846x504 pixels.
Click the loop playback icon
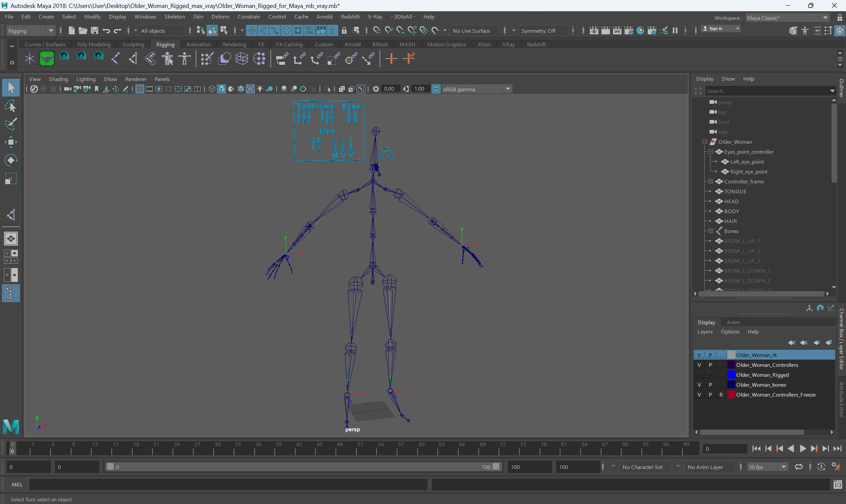(x=798, y=467)
